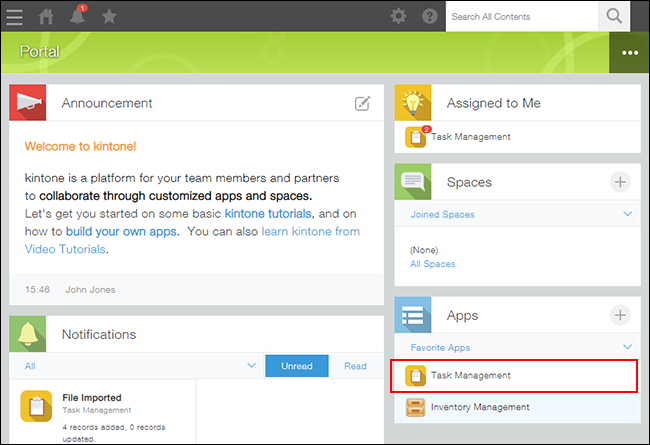Open the notifications bell icon

point(76,16)
